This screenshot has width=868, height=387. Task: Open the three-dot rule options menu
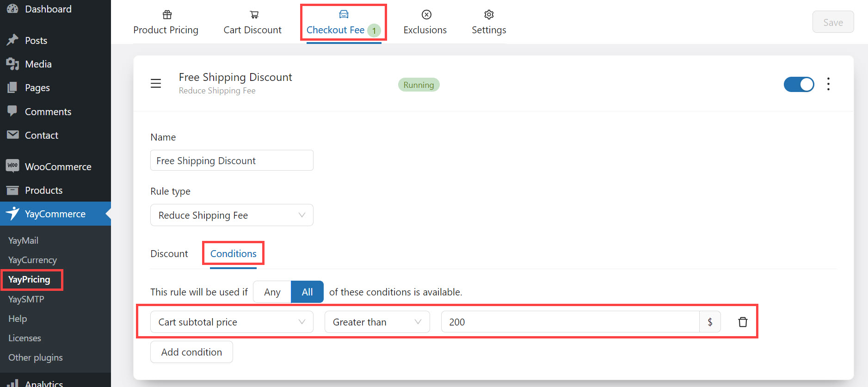click(x=828, y=84)
